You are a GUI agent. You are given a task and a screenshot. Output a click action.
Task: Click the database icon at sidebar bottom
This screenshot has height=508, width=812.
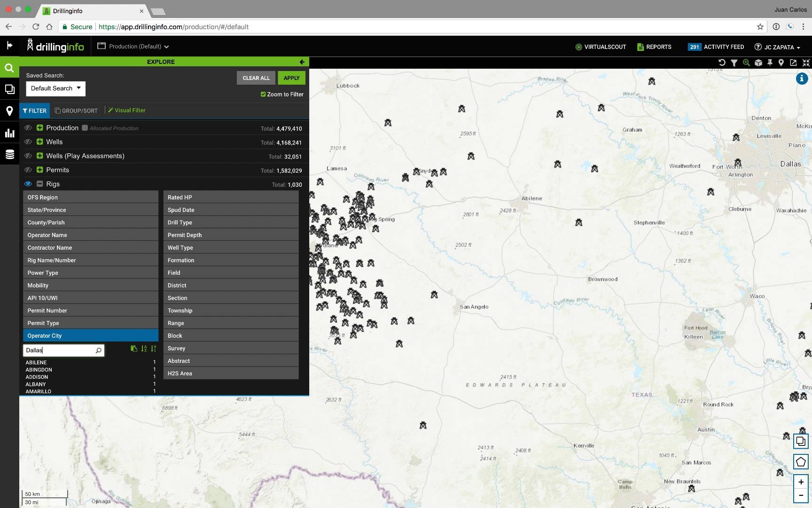tap(9, 154)
